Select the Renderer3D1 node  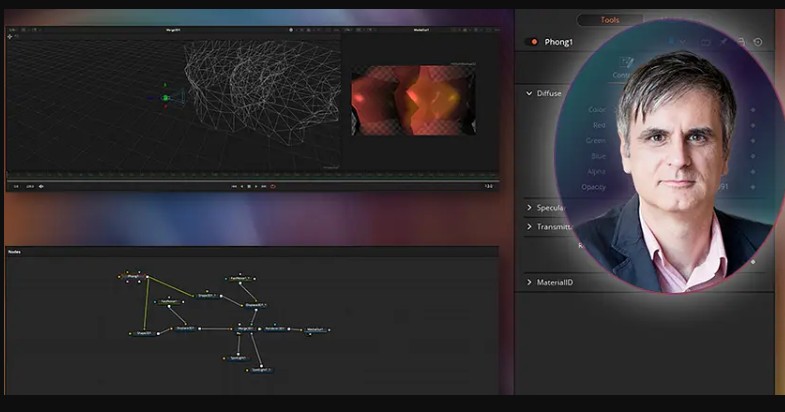point(275,329)
